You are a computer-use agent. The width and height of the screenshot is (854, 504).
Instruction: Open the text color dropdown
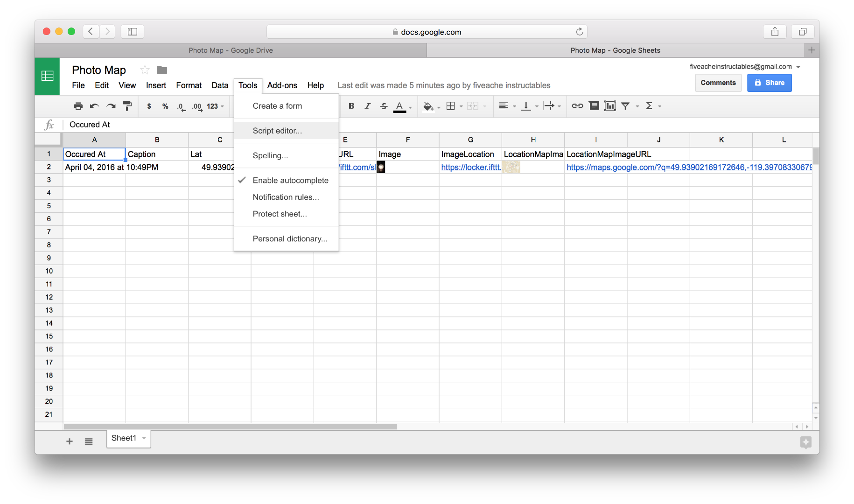410,107
